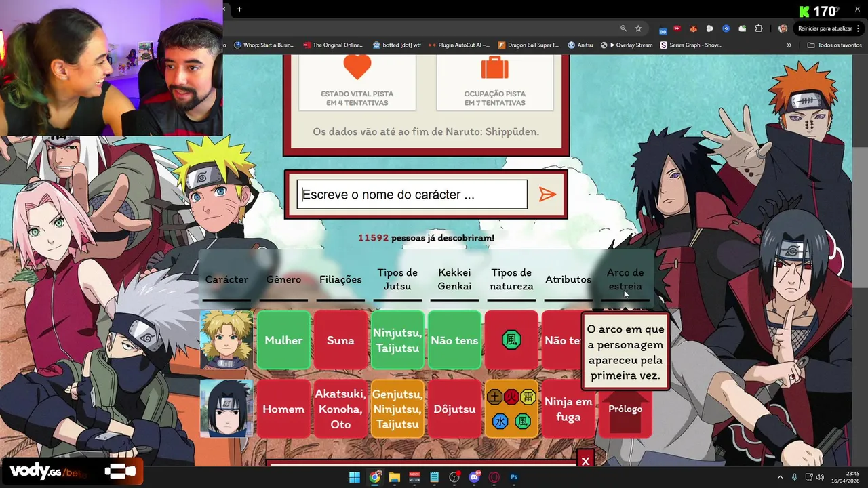
Task: Click the character name input field
Action: 412,195
